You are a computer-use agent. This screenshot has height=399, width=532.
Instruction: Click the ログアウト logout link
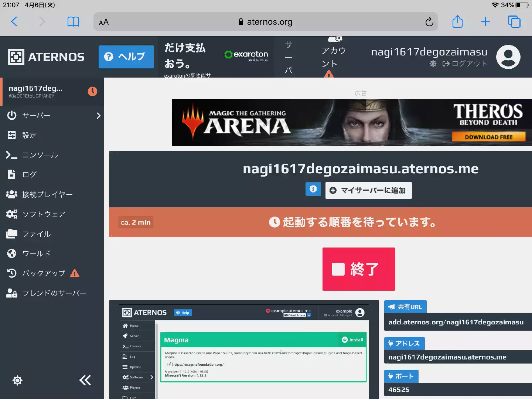(x=465, y=64)
